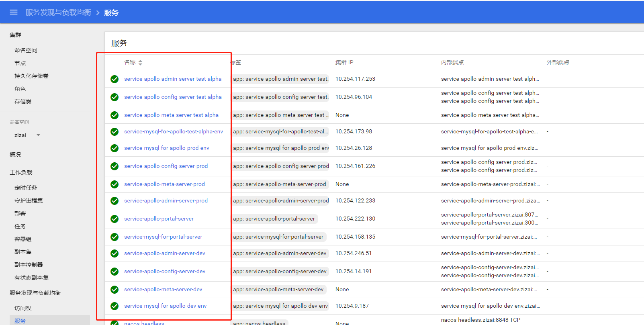Open 定时任务 in the sidebar

coord(26,188)
